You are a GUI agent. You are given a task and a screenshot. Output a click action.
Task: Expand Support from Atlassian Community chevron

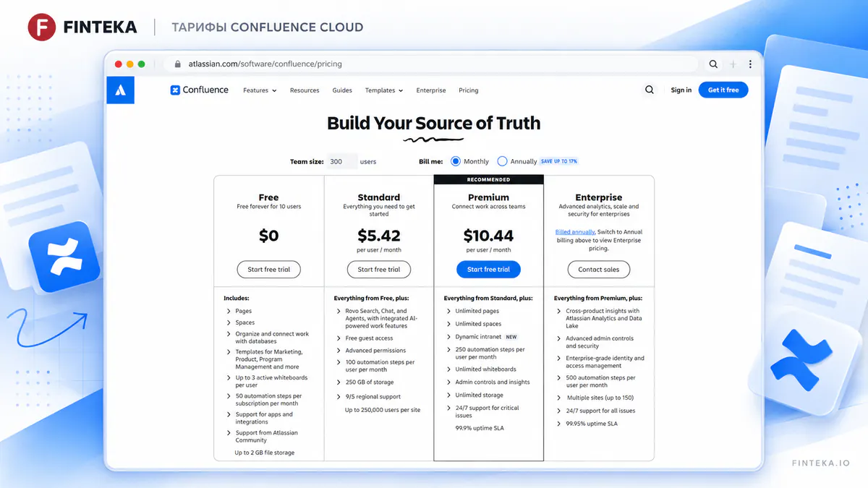(x=229, y=433)
